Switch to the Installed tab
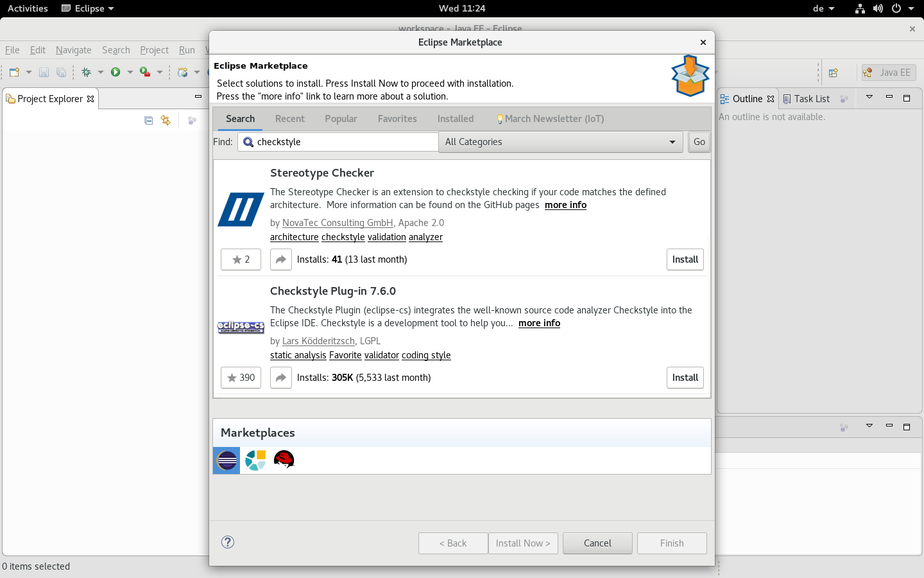 coord(455,119)
